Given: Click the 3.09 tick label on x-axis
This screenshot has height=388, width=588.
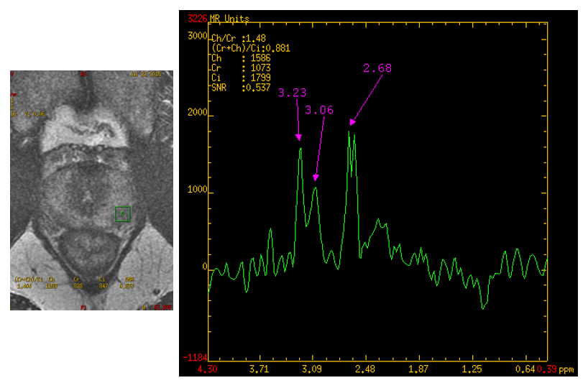Looking at the screenshot, I should click(311, 369).
